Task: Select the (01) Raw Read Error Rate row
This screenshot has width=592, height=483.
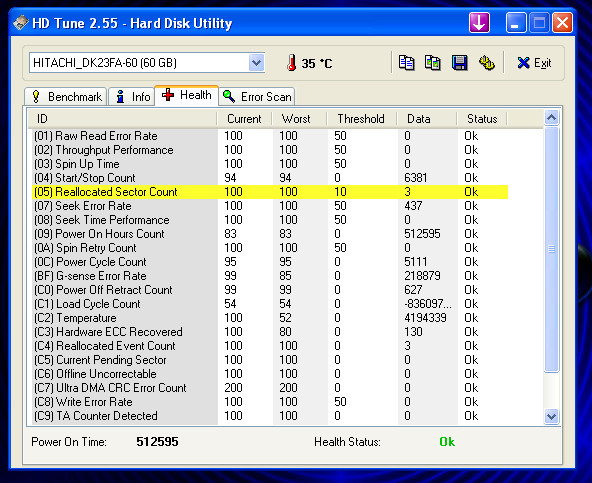Action: [x=270, y=136]
